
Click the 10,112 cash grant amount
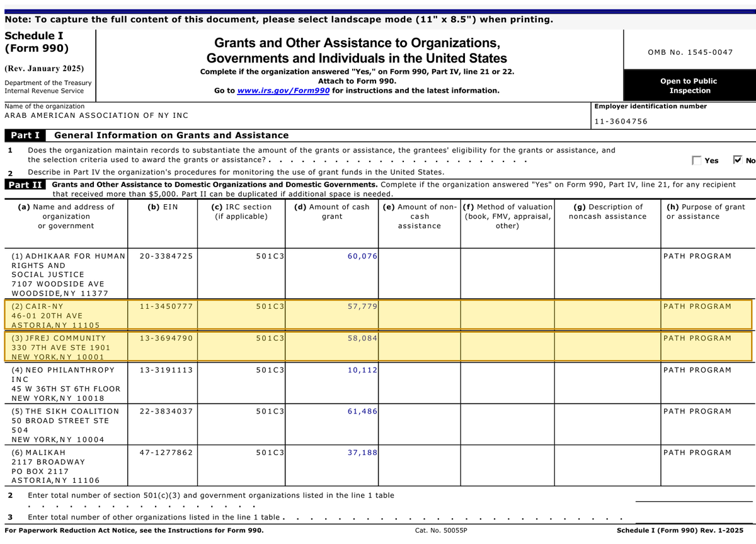(362, 369)
